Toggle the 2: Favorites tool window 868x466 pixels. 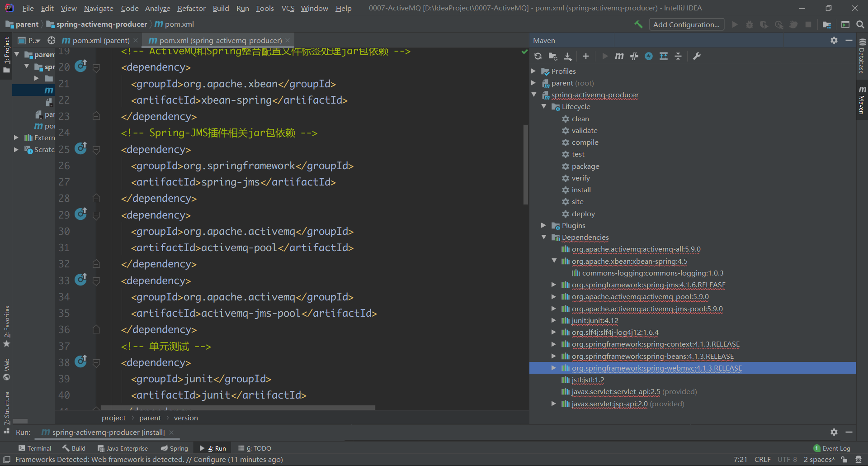[6, 326]
